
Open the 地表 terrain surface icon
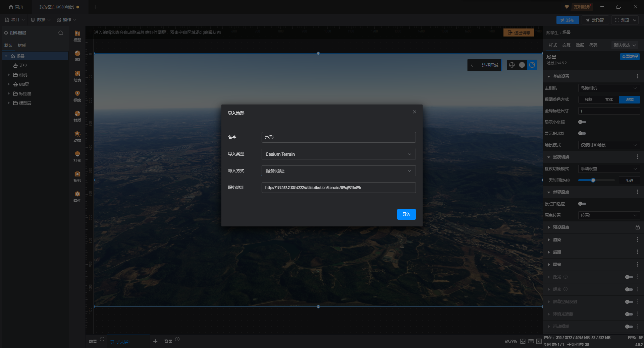pos(77,76)
